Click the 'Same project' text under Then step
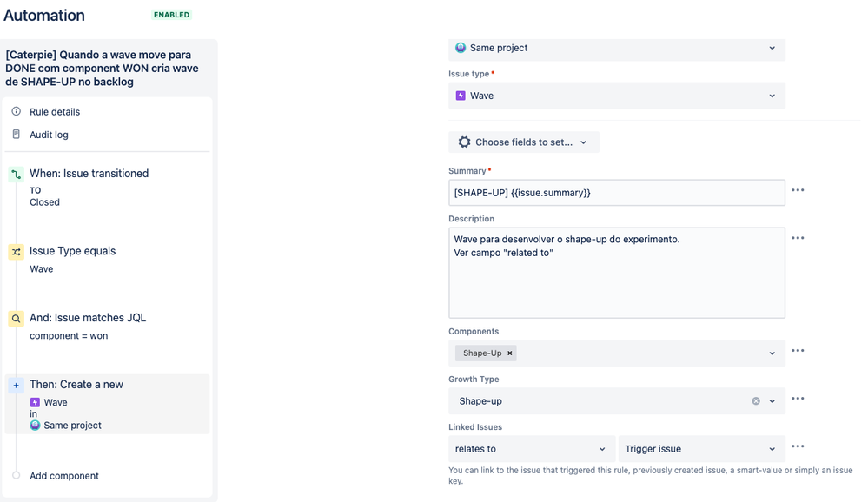Image resolution: width=868 pixels, height=502 pixels. pyautogui.click(x=72, y=425)
